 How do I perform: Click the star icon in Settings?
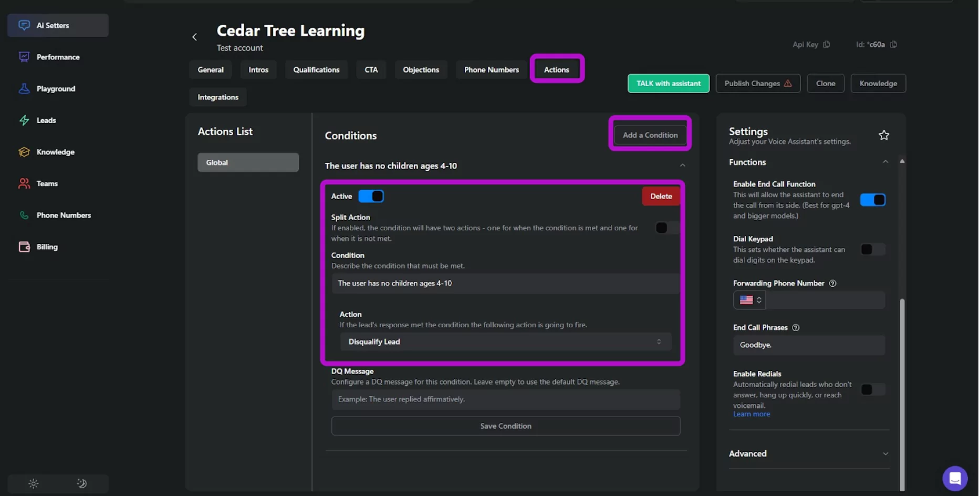point(884,136)
